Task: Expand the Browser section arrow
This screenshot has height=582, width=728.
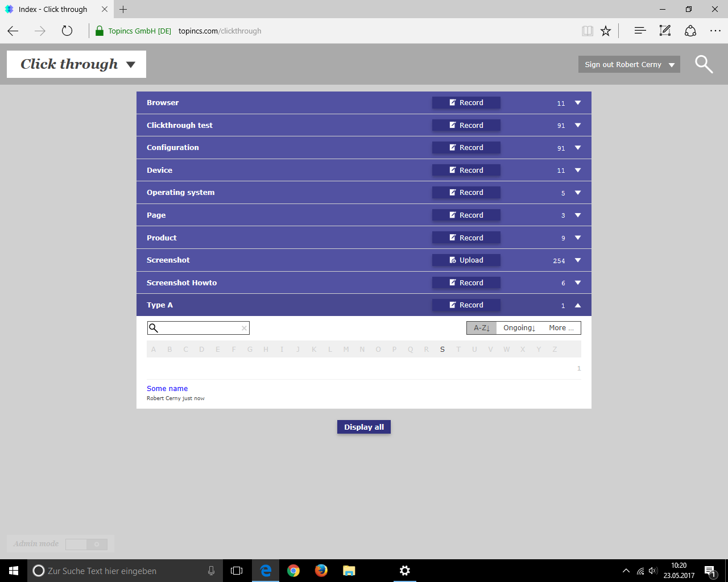Action: pos(578,103)
